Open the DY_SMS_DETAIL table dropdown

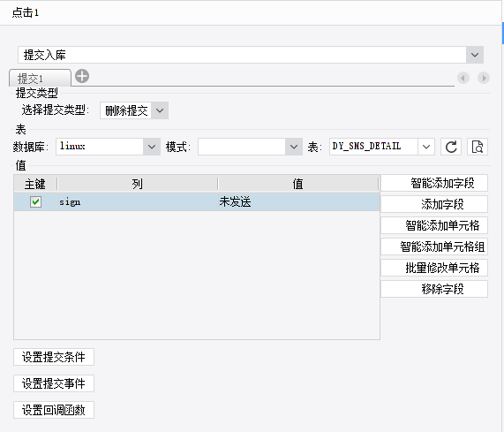pyautogui.click(x=426, y=147)
